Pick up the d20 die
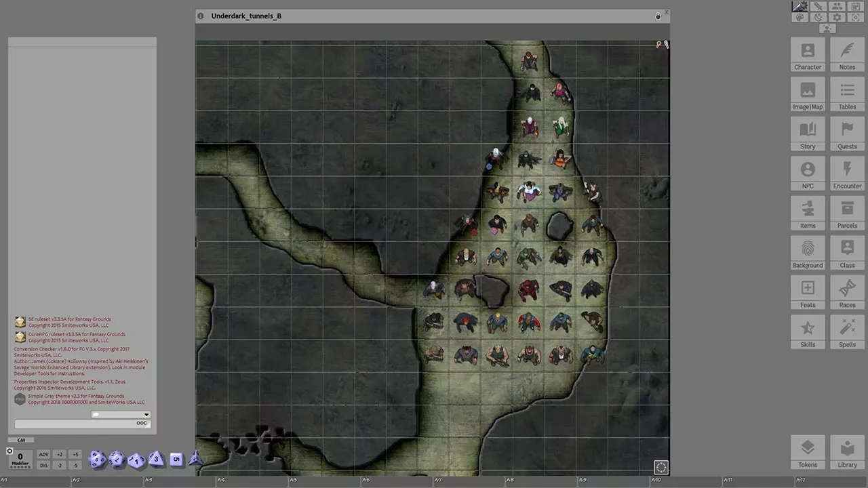The image size is (868, 488). 97,460
